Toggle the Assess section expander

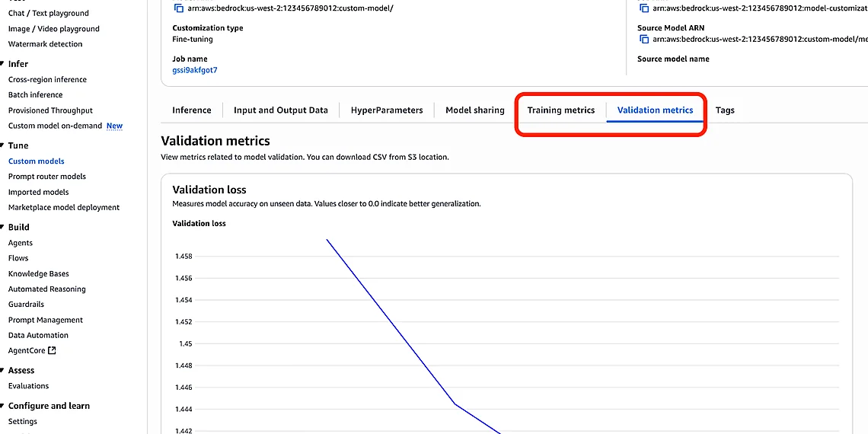pos(3,370)
